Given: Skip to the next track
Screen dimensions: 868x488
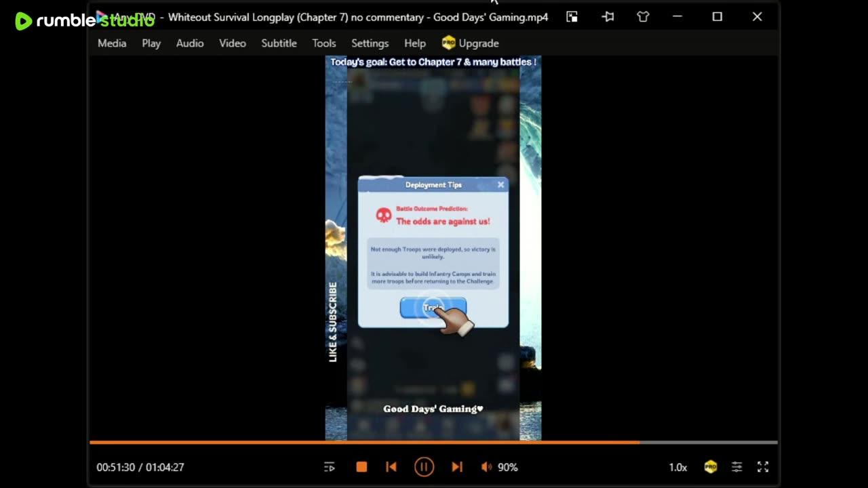Looking at the screenshot, I should click(x=457, y=467).
